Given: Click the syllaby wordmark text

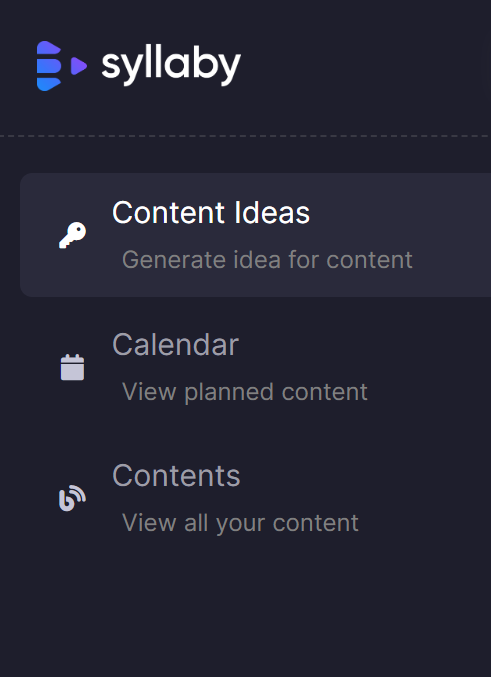Looking at the screenshot, I should click(x=171, y=66).
